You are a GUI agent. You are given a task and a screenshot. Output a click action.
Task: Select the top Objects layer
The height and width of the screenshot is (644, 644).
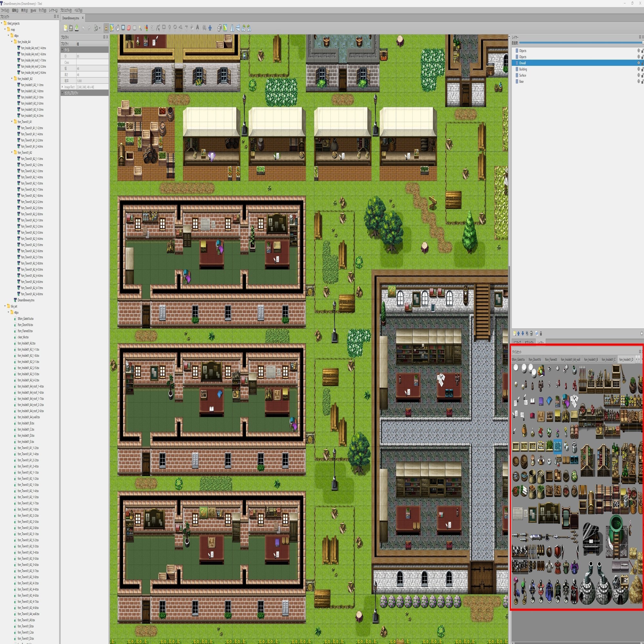point(523,51)
